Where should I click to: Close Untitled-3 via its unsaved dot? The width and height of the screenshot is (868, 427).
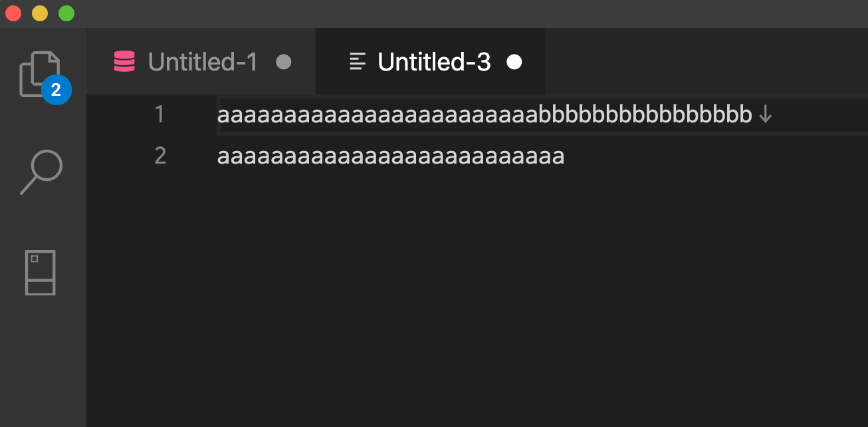click(x=514, y=62)
